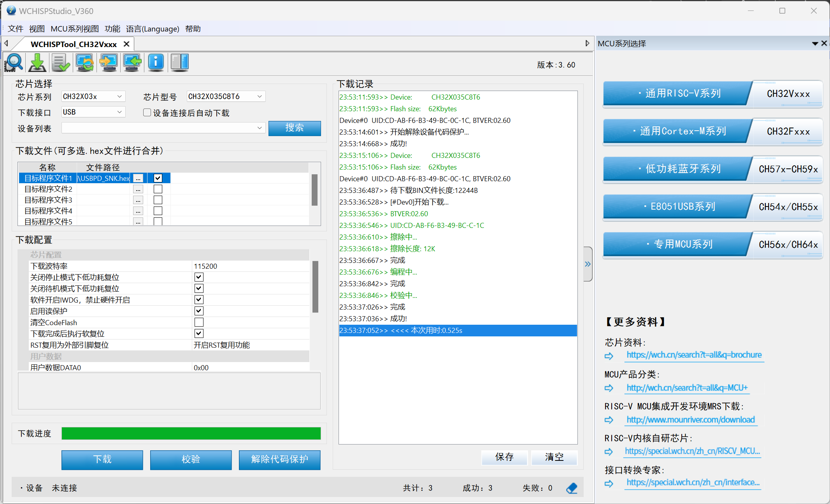Click the 下载波特率 115200 value
Viewport: 830px width, 504px height.
[251, 266]
